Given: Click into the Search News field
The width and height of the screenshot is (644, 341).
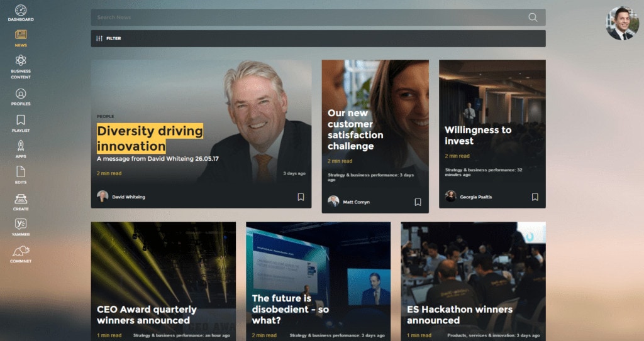Looking at the screenshot, I should [310, 17].
